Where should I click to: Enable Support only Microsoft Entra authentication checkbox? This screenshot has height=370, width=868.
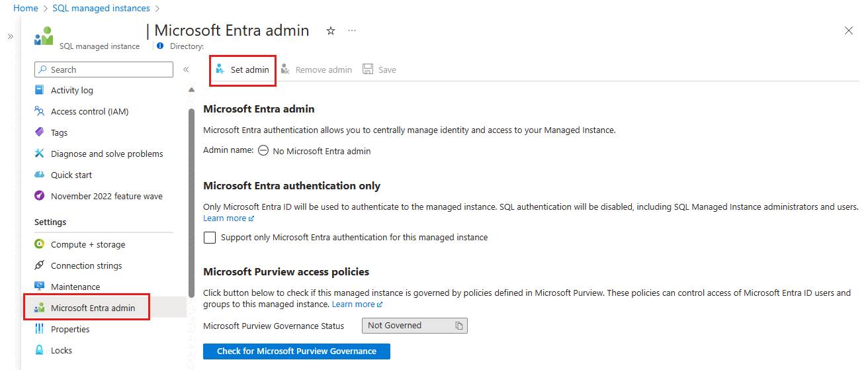click(x=210, y=238)
